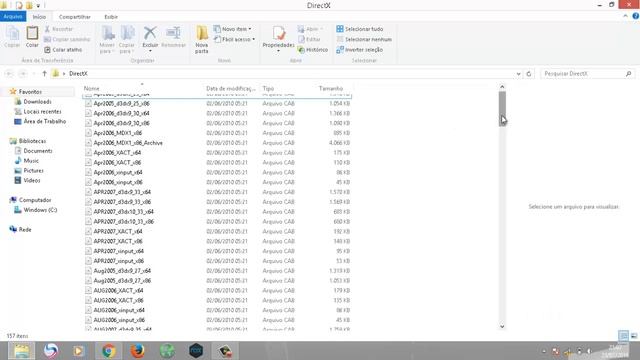This screenshot has width=640, height=360.
Task: Open the Arquivo menu tab
Action: coord(13,17)
